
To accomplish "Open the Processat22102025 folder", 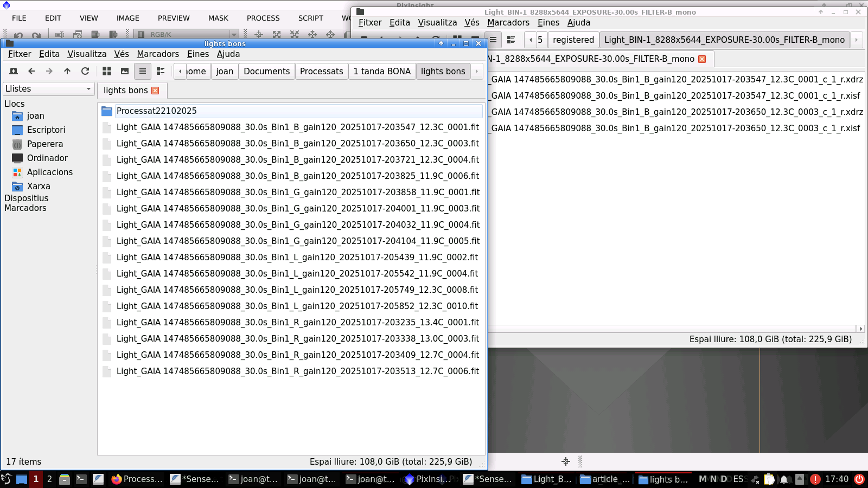I will click(x=156, y=111).
